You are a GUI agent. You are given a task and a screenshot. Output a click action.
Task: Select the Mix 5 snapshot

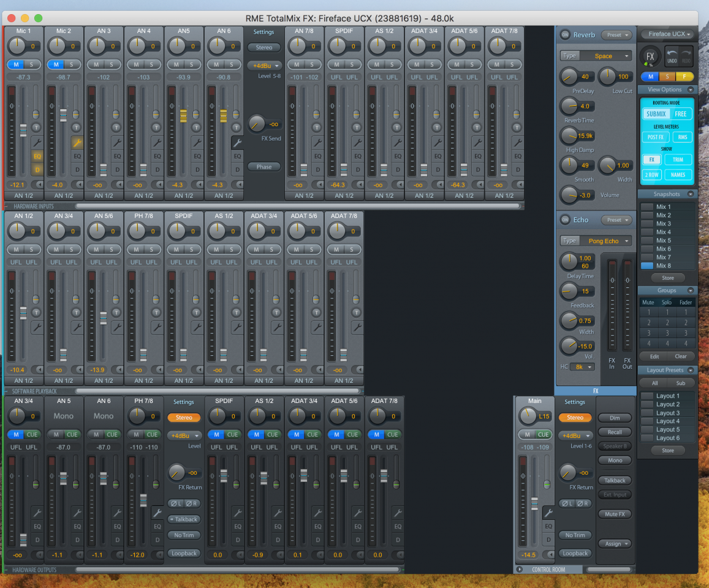point(667,241)
